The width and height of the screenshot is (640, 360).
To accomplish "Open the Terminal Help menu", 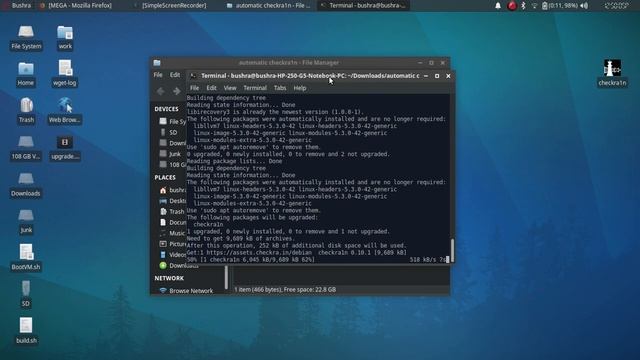I will pos(300,88).
